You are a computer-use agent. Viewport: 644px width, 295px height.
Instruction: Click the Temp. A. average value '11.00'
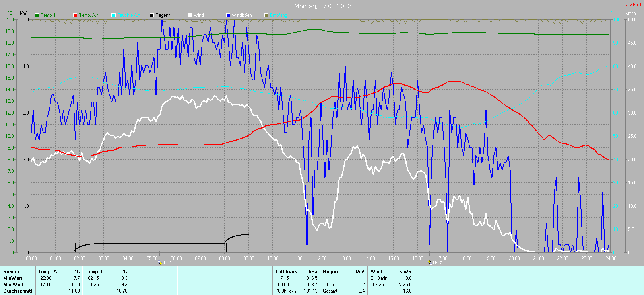74,291
